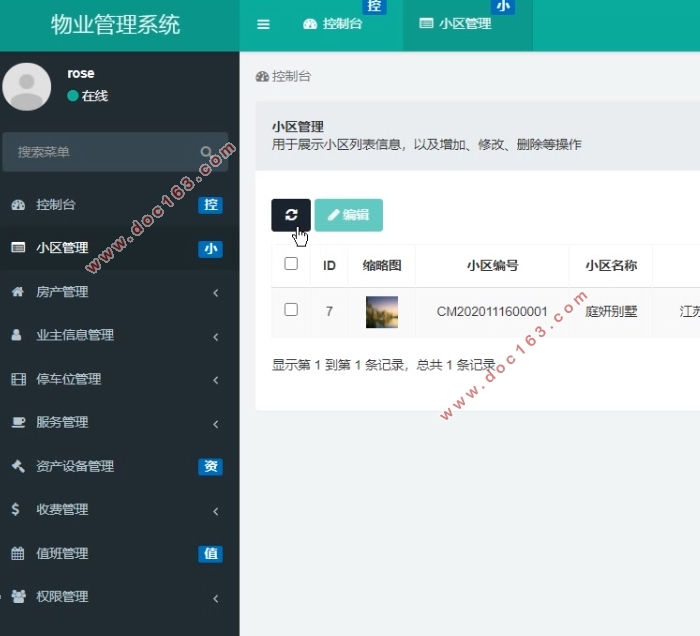The width and height of the screenshot is (700, 636).
Task: Open 值班管理 in the sidebar menu
Action: pyautogui.click(x=119, y=554)
